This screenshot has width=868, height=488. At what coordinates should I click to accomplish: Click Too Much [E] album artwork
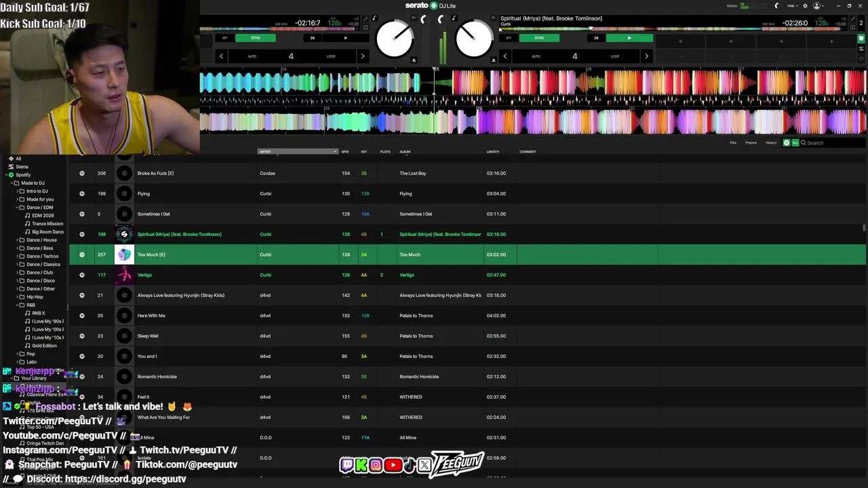pos(124,255)
